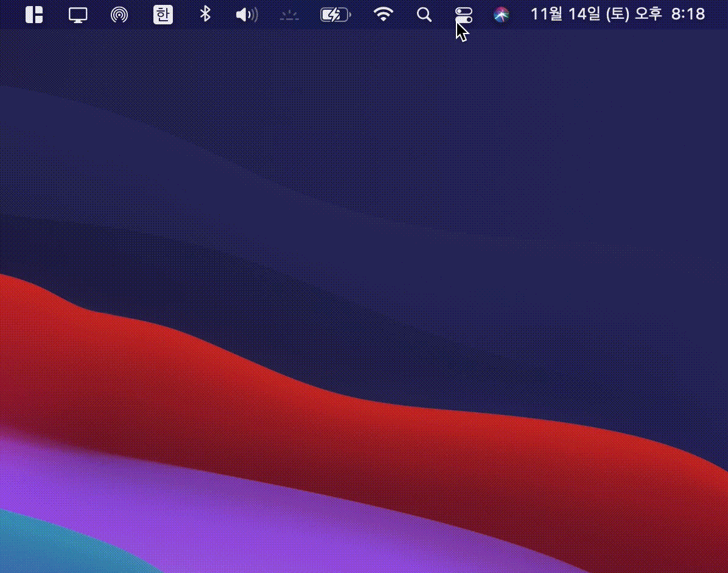Open the Screen Mirroring display menu

(x=77, y=15)
